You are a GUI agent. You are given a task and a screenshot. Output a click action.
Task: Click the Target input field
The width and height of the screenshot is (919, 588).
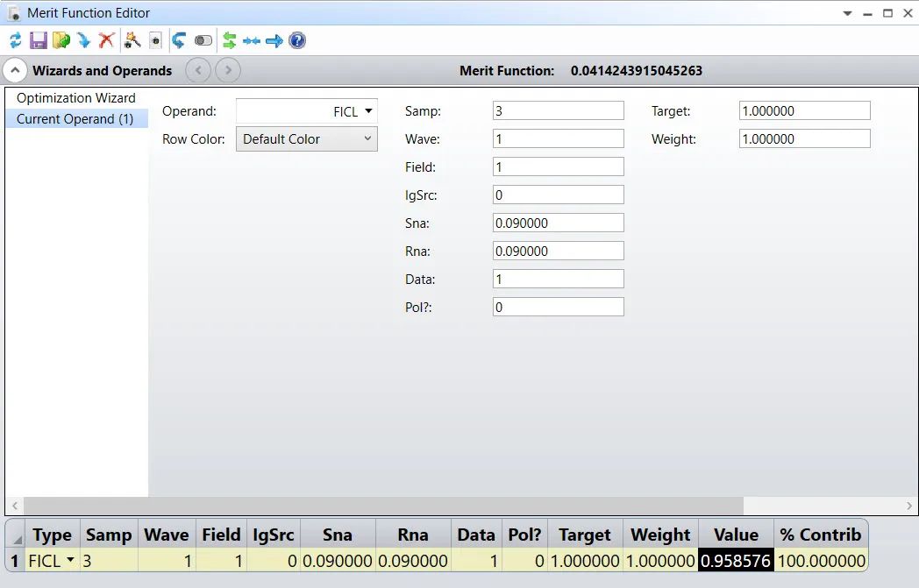click(x=804, y=110)
